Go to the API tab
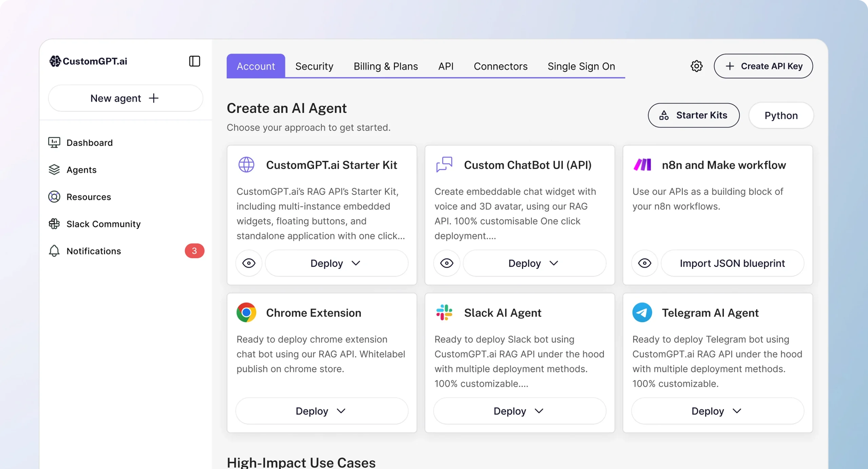Image resolution: width=868 pixels, height=469 pixels. tap(446, 66)
